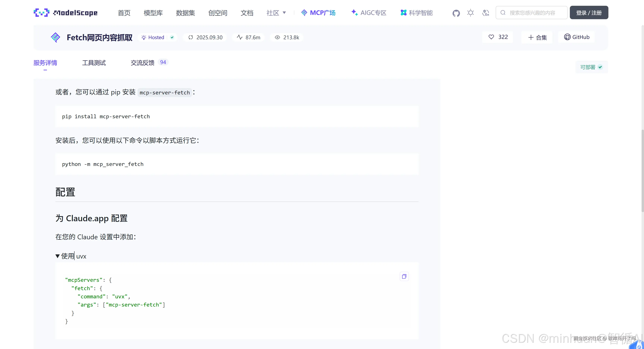Screen dimensions: 644x349
Task: Click the 登录 / 注册 button
Action: 589,13
